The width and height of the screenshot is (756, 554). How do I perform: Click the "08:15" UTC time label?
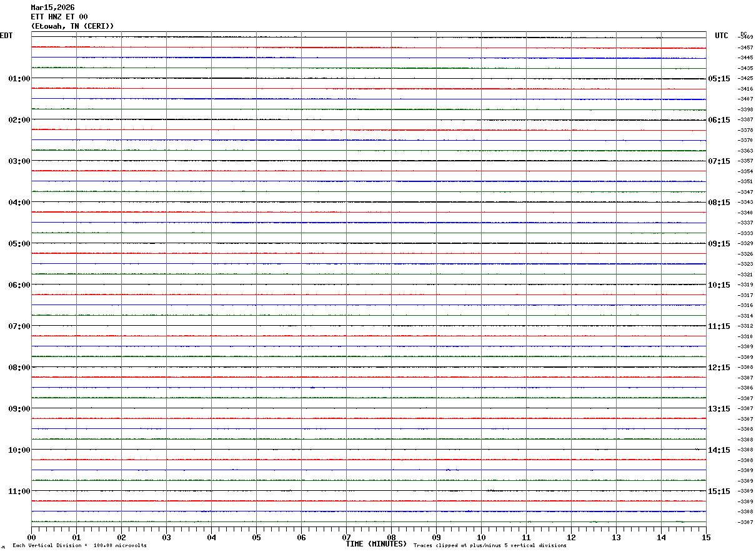719,203
